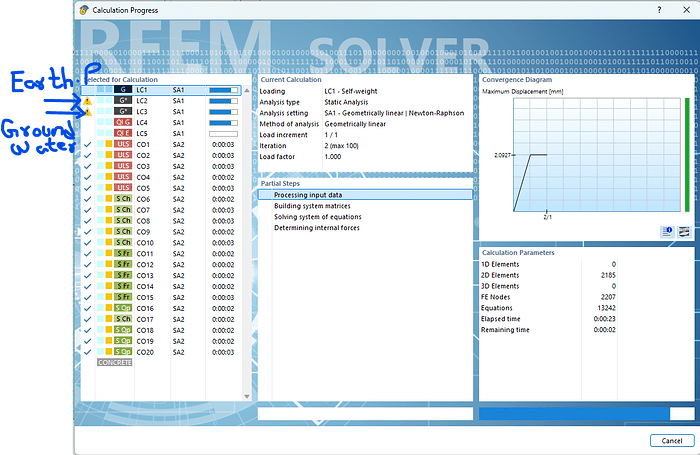Click the green vertical convergence indicator bar

687,155
